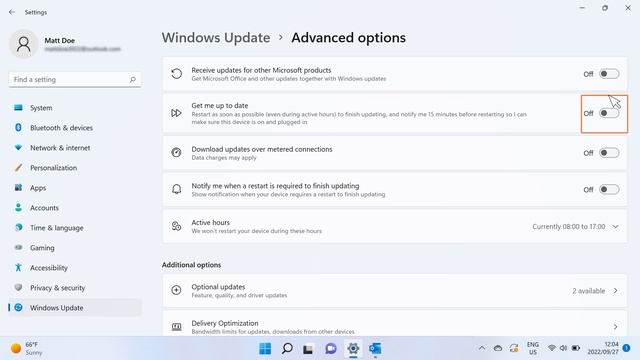Click the gauge icon beside metered connections
Viewport: 640px width, 360px height.
coord(176,153)
